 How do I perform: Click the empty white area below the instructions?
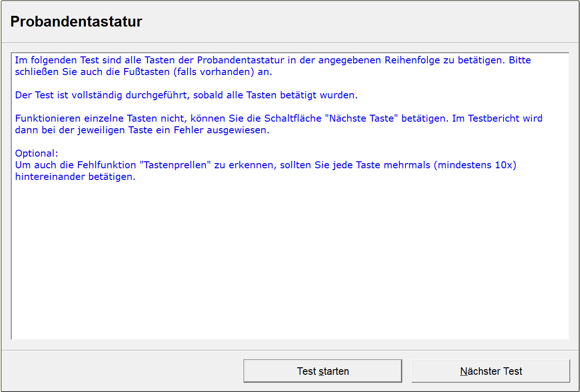(289, 261)
